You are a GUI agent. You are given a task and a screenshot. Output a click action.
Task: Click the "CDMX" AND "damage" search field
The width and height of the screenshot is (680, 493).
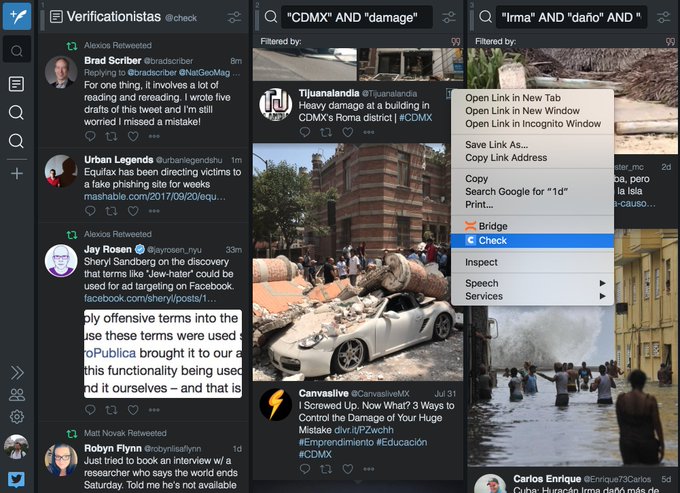tap(356, 17)
